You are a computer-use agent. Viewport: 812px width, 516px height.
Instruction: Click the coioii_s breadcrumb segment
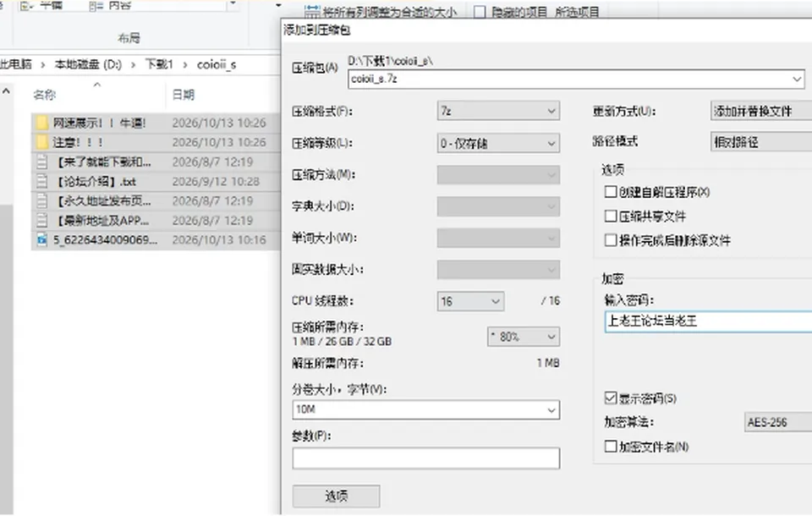[217, 65]
